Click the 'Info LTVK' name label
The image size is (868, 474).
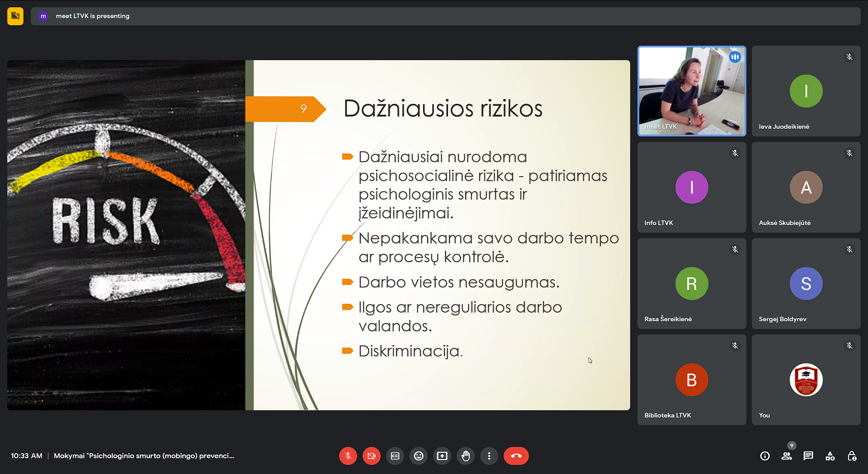click(659, 223)
